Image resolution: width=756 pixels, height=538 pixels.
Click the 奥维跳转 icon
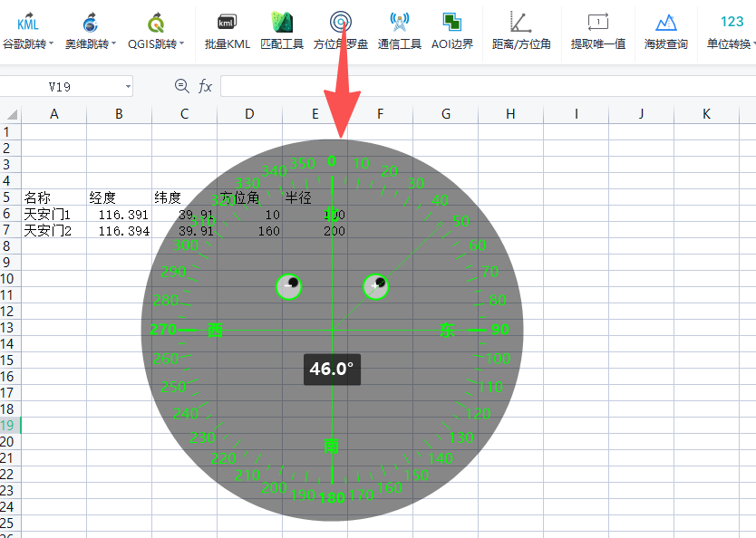click(90, 24)
